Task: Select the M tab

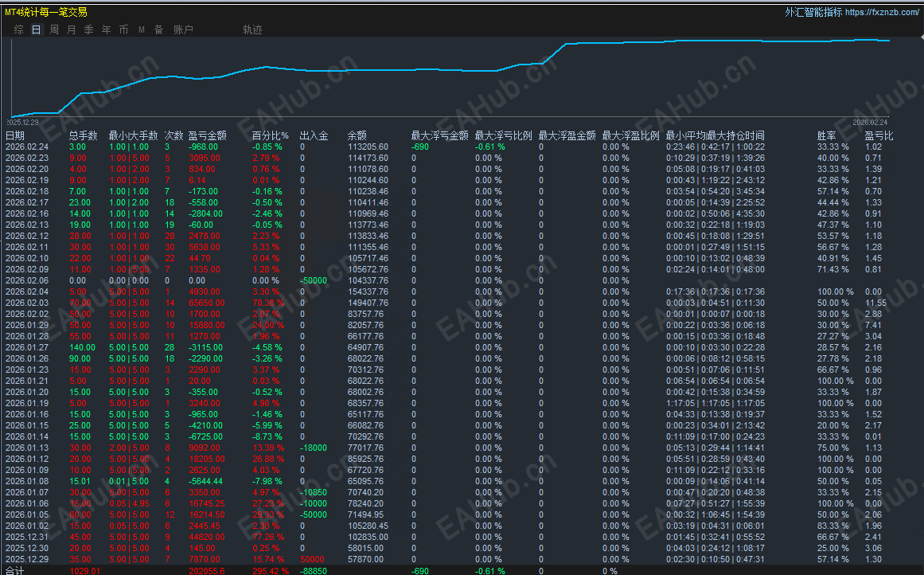Action: pos(142,29)
